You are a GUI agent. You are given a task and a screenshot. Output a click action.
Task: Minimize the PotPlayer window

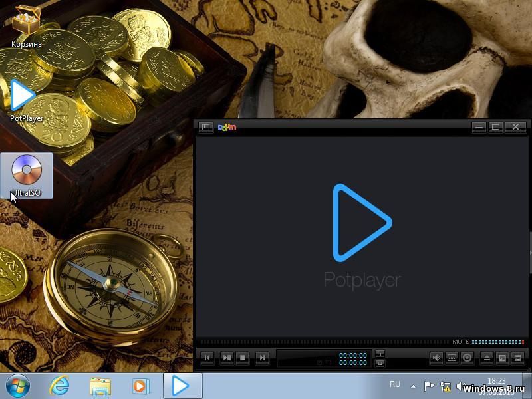click(479, 127)
